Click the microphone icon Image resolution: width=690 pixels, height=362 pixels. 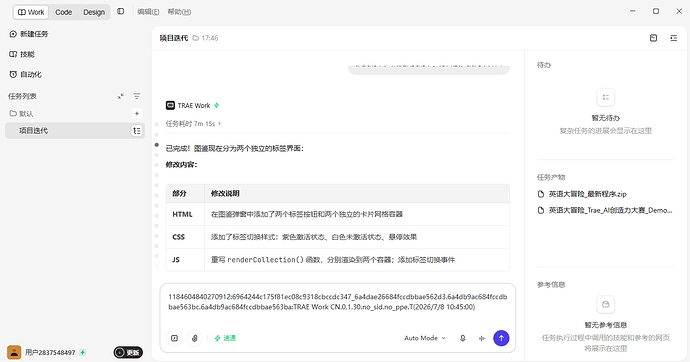point(462,338)
